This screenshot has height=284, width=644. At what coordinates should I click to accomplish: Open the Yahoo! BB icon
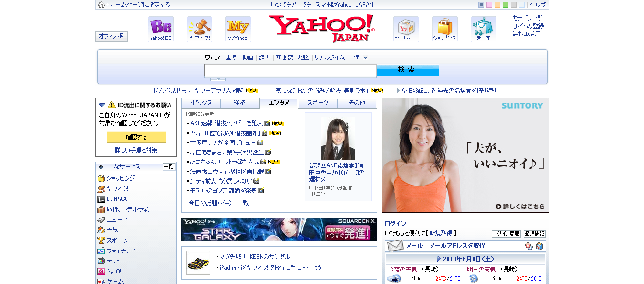[161, 29]
